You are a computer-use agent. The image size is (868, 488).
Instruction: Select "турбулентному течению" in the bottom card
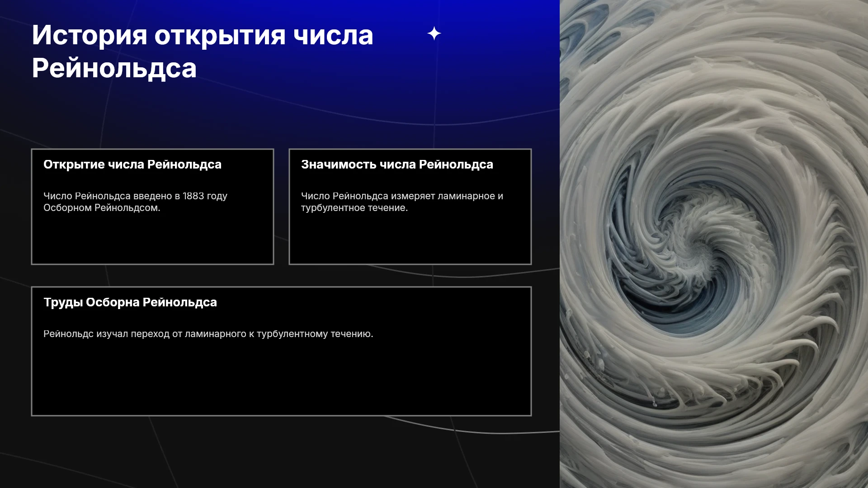point(315,334)
